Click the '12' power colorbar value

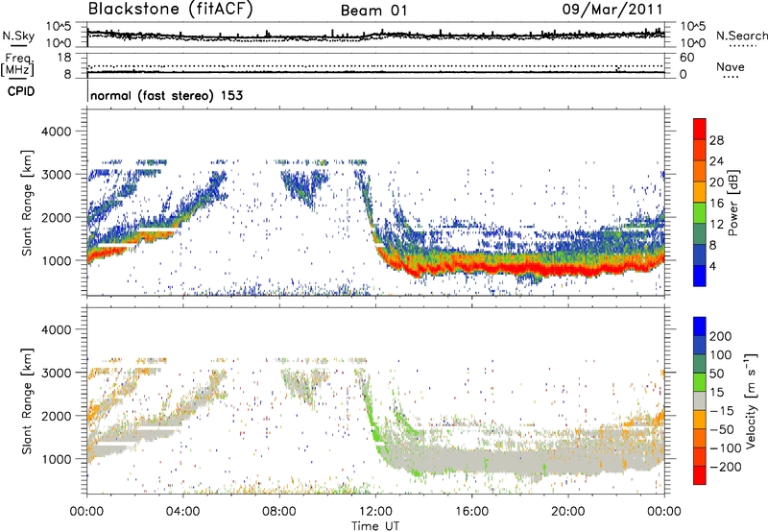tap(716, 225)
